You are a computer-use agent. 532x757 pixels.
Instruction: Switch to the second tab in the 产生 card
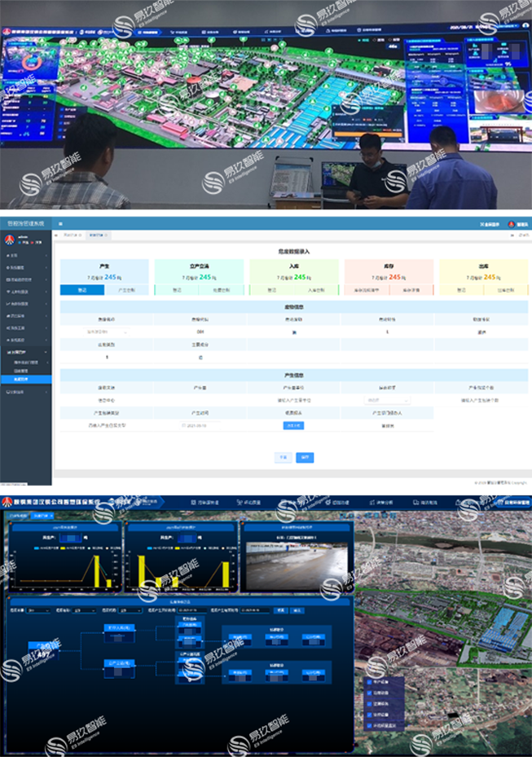pyautogui.click(x=126, y=290)
